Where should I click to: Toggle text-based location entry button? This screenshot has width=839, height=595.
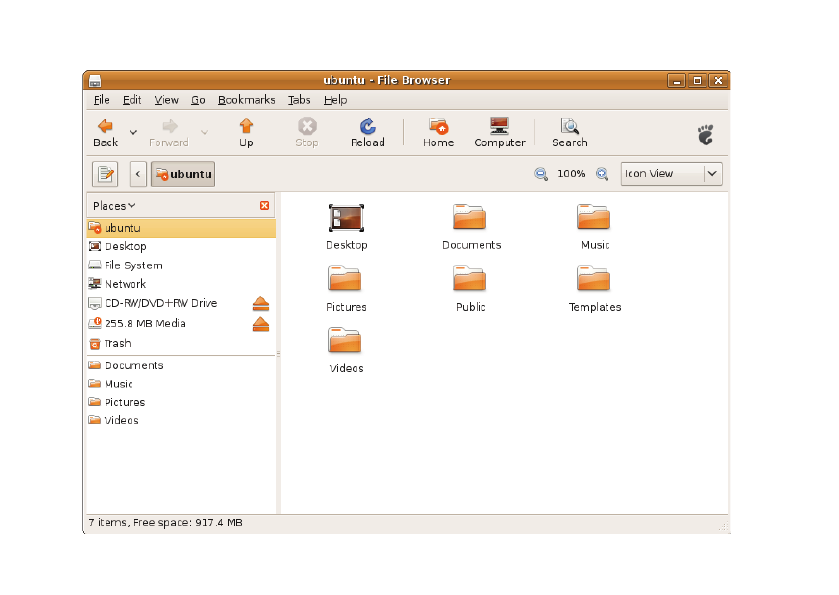pyautogui.click(x=106, y=174)
